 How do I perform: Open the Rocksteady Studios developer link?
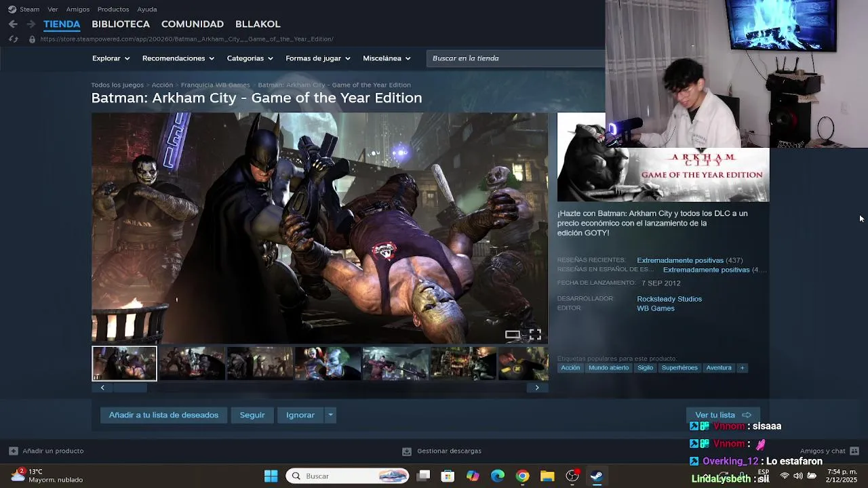point(669,299)
